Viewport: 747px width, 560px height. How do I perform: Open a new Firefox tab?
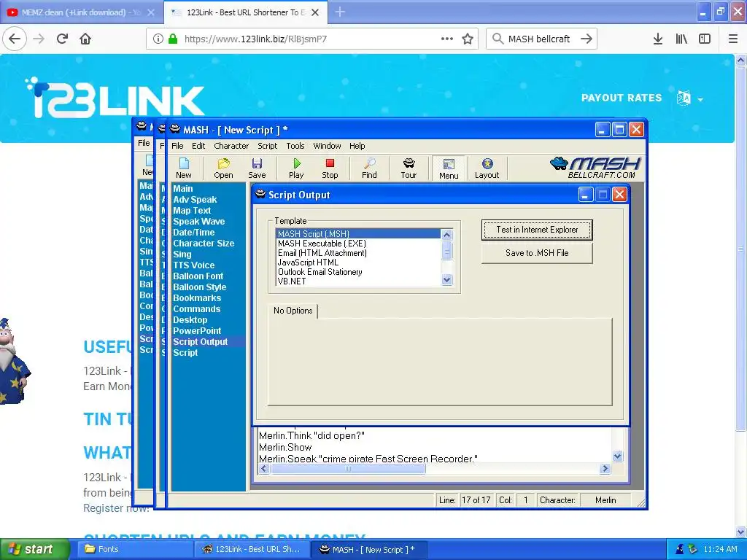pyautogui.click(x=340, y=12)
